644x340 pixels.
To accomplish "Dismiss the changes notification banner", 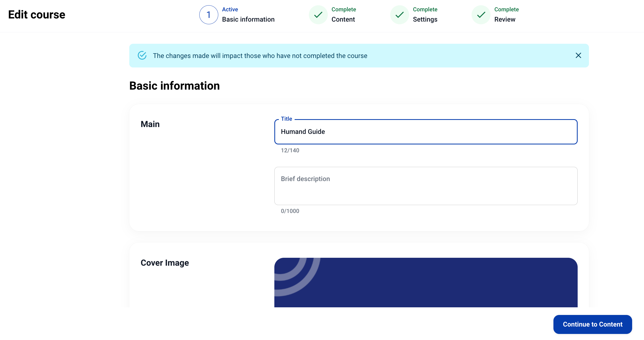I will [x=578, y=55].
